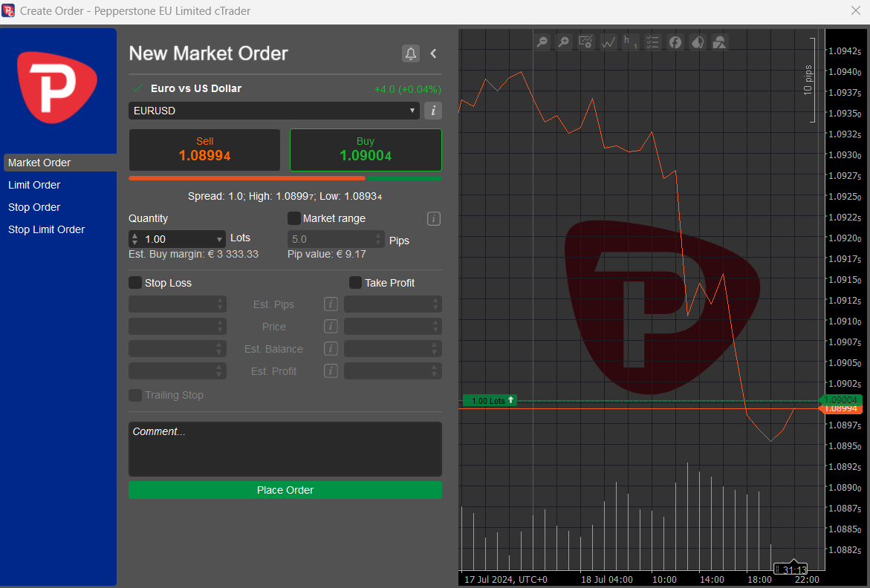Enable the Stop Loss checkbox
The image size is (870, 588).
click(x=135, y=283)
